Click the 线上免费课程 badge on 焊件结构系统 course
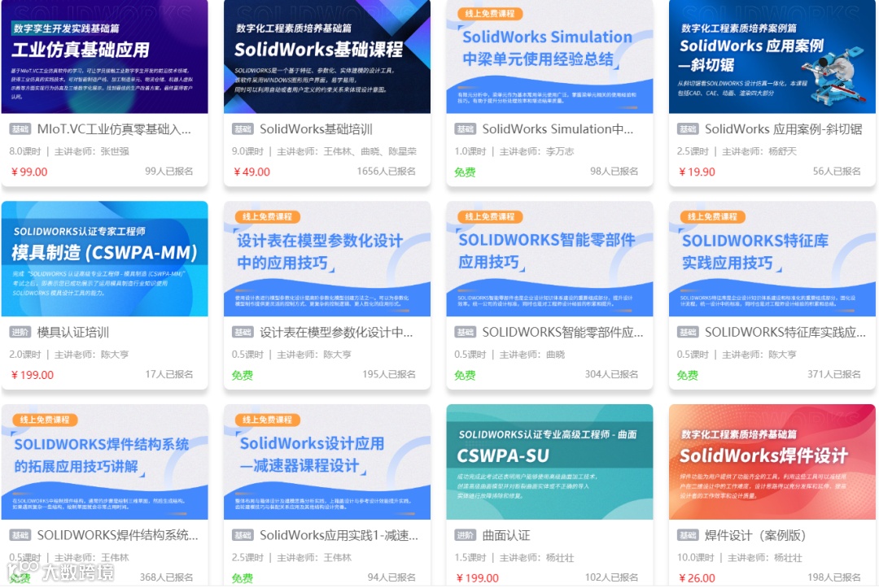879x588 pixels. click(45, 420)
